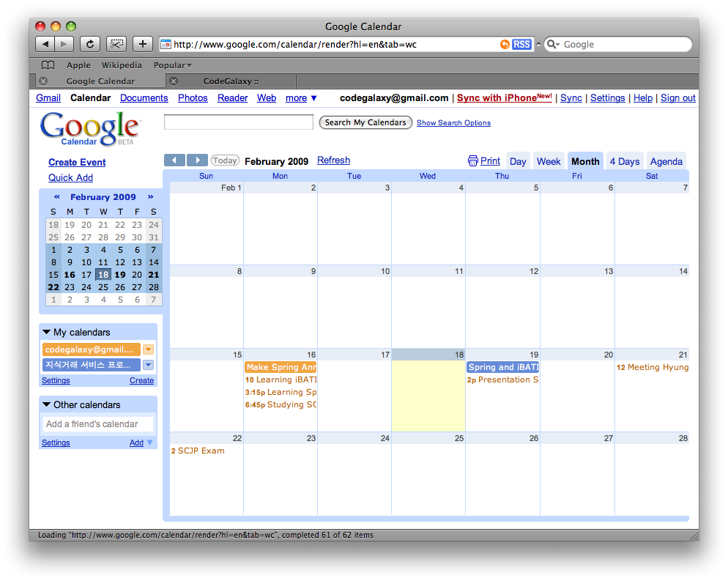Open the bookmarks book icon
The width and height of the screenshot is (728, 581).
(x=48, y=65)
